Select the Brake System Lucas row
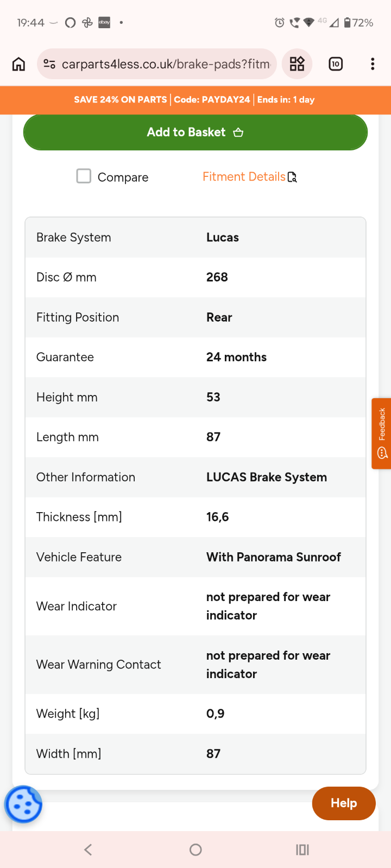391x868 pixels. (x=195, y=238)
